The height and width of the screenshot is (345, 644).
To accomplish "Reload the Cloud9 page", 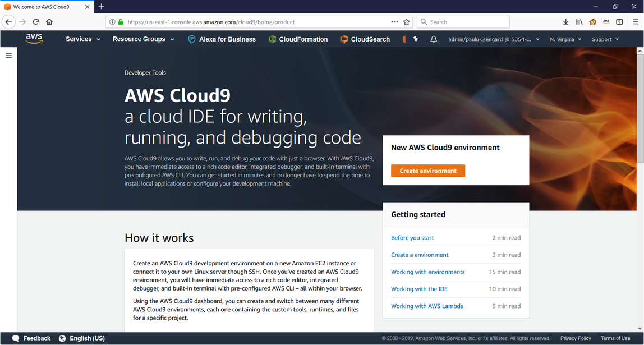I will (36, 22).
